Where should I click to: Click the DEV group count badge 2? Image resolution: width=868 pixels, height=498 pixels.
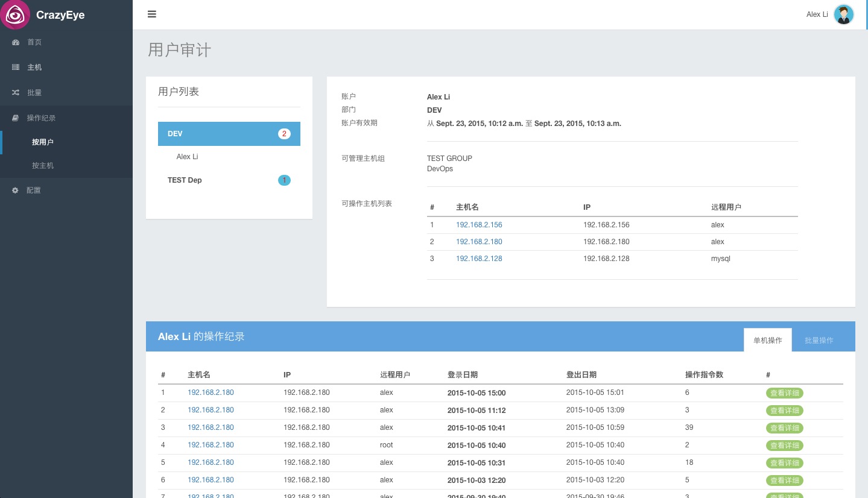(284, 134)
